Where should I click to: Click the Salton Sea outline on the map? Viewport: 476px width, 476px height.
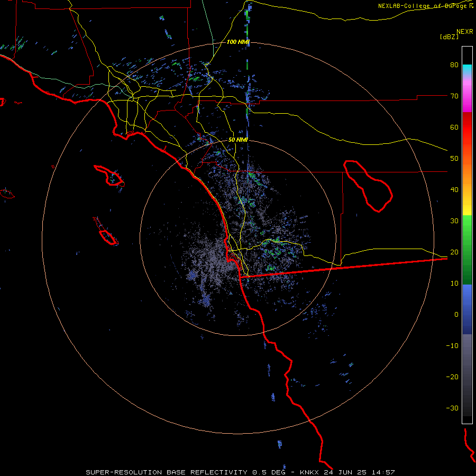[x=368, y=186]
